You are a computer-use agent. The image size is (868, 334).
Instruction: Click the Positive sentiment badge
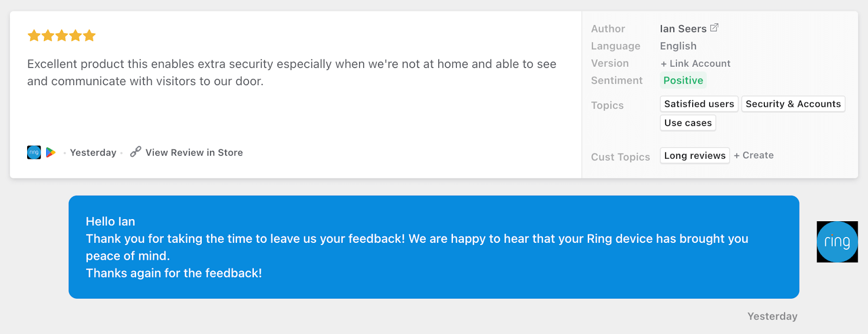(x=683, y=80)
